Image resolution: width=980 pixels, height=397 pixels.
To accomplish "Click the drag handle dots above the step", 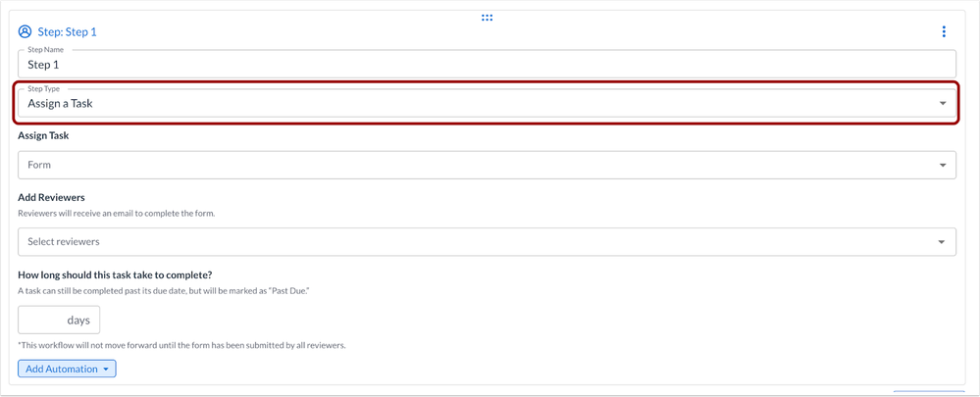I will click(x=487, y=18).
